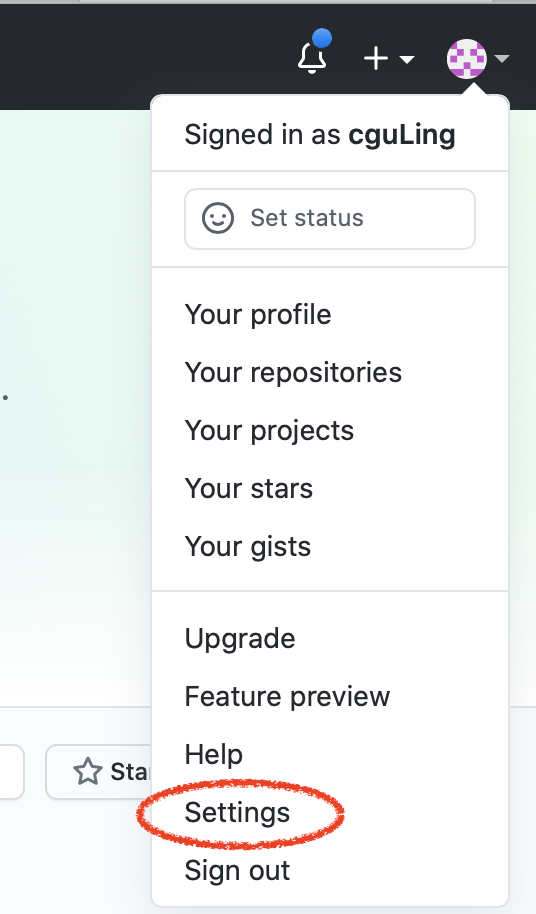536x914 pixels.
Task: Click the cguLing username in the header
Action: (x=402, y=135)
